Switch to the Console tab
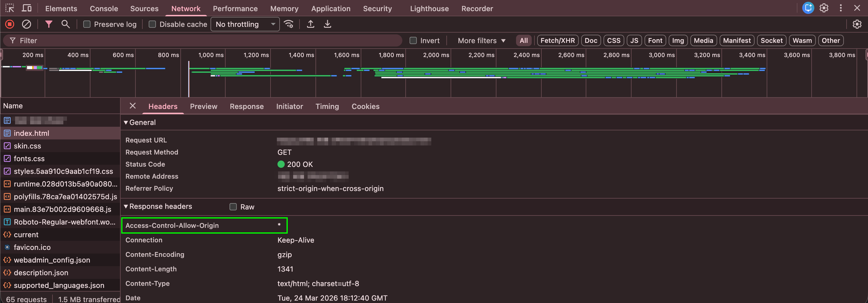Viewport: 868px width, 303px height. point(104,8)
